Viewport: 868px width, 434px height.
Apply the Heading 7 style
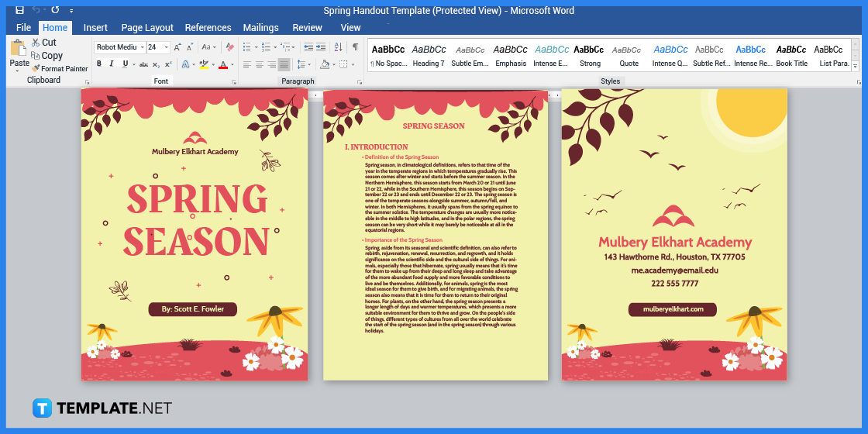[x=429, y=56]
